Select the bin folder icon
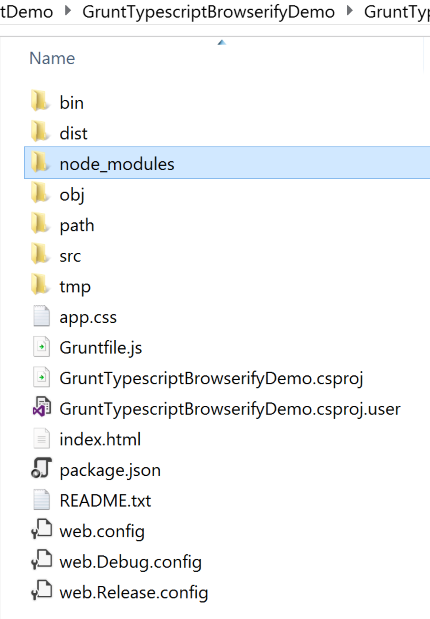 point(40,101)
